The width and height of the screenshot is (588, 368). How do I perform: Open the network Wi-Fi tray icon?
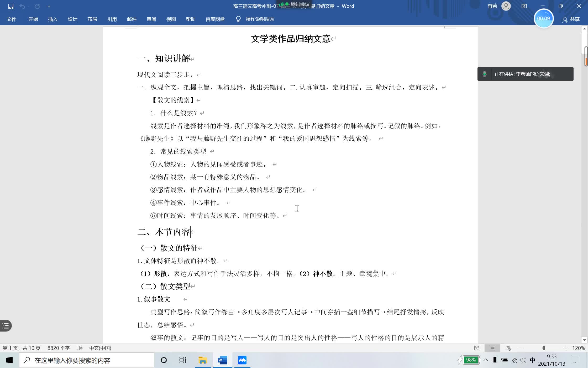click(x=514, y=360)
